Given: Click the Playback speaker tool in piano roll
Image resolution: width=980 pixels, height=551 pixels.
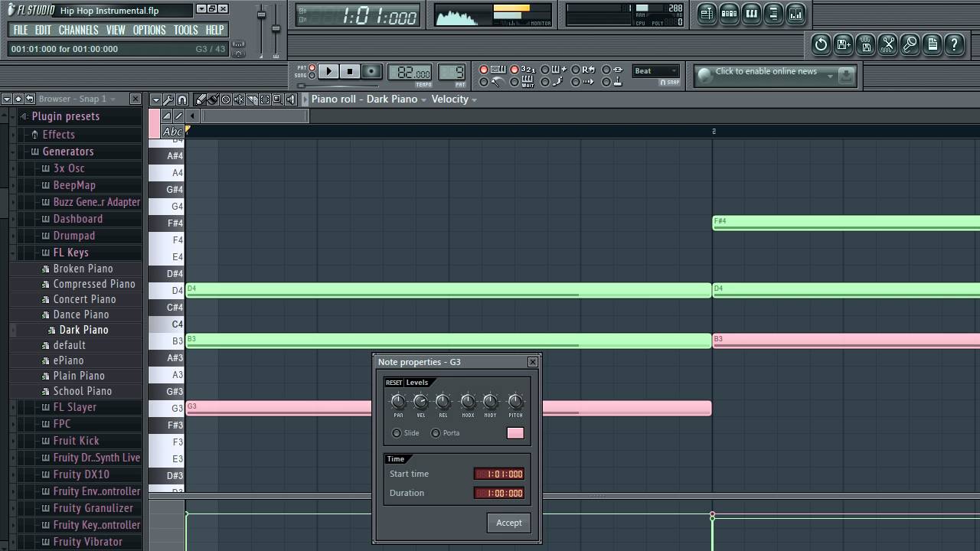Looking at the screenshot, I should (x=290, y=99).
